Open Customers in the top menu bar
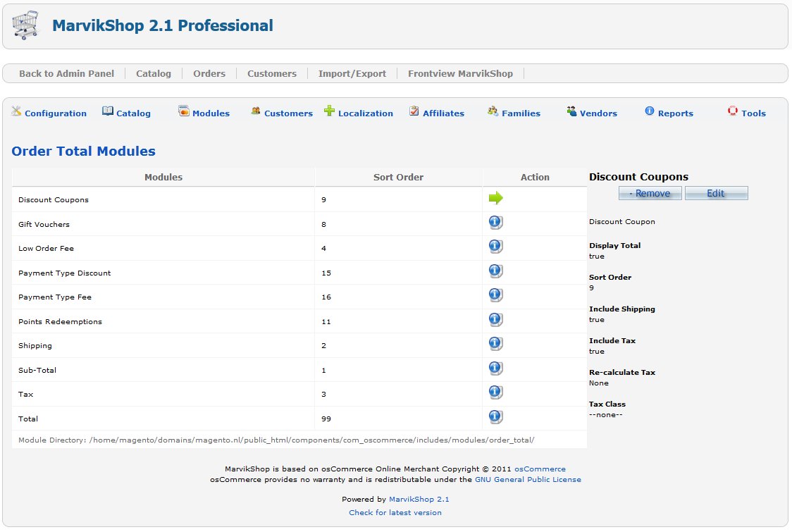Image resolution: width=792 pixels, height=532 pixels. [x=272, y=74]
